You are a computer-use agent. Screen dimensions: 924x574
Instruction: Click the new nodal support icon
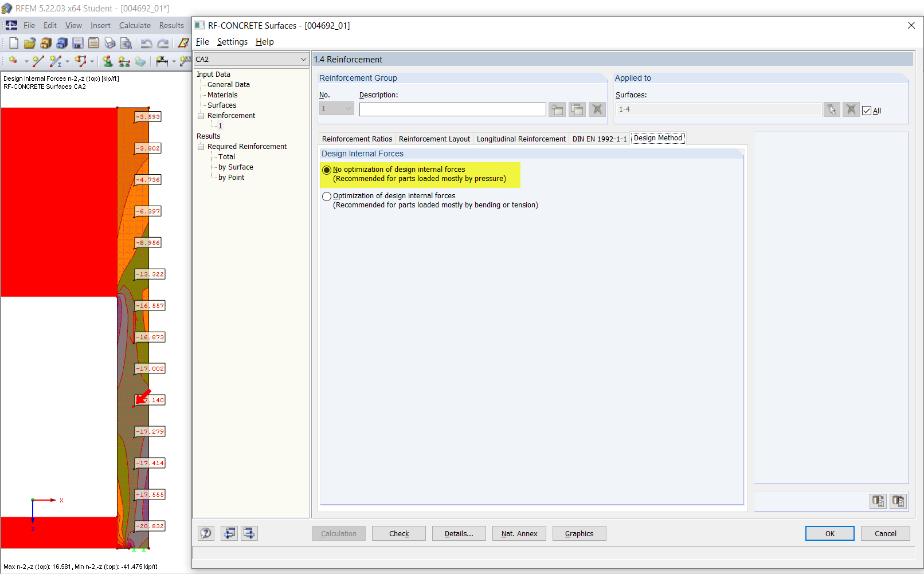(x=107, y=61)
